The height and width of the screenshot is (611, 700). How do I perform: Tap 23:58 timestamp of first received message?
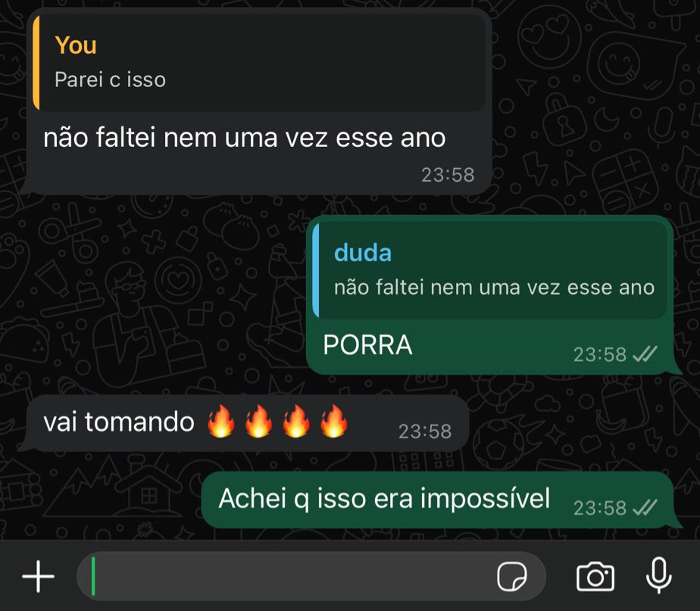pos(448,175)
